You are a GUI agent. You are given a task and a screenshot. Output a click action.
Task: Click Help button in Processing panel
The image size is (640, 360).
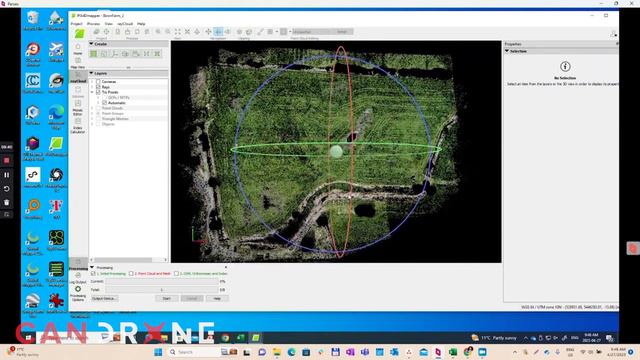pos(217,298)
